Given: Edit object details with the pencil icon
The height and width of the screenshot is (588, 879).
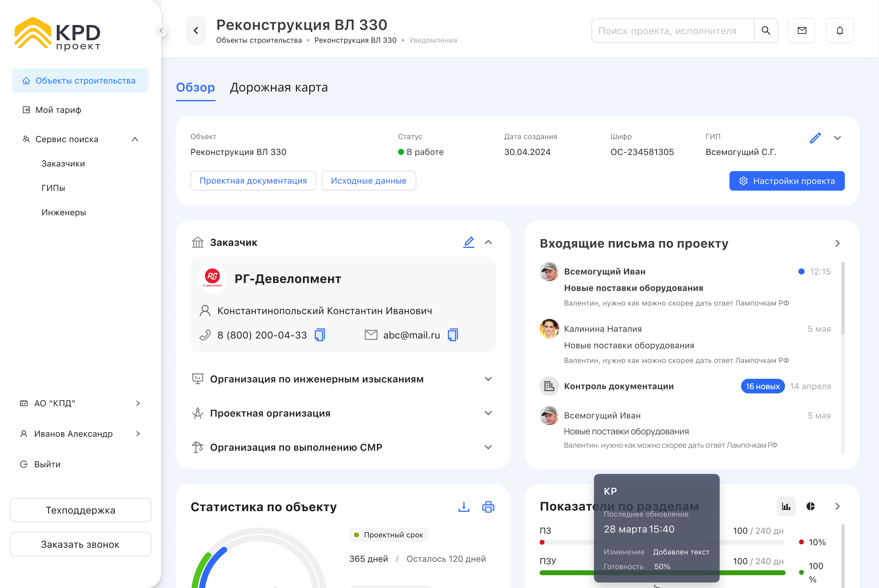Looking at the screenshot, I should (x=815, y=138).
